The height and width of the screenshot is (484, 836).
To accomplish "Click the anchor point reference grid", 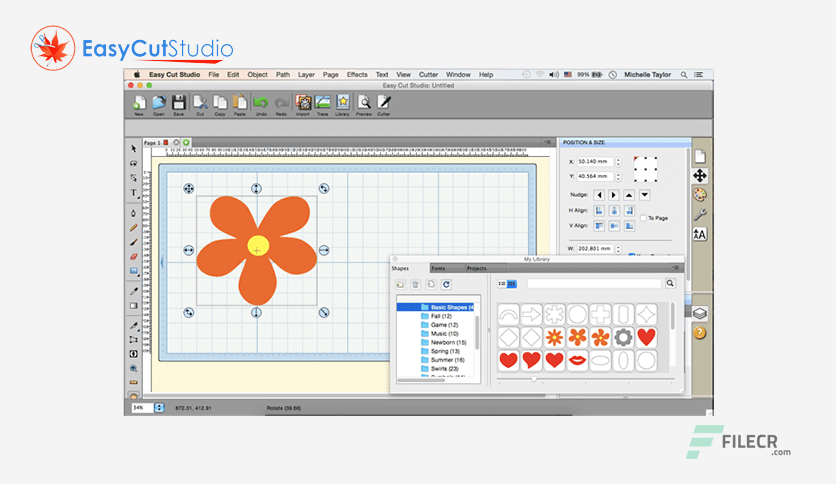I will tap(645, 169).
